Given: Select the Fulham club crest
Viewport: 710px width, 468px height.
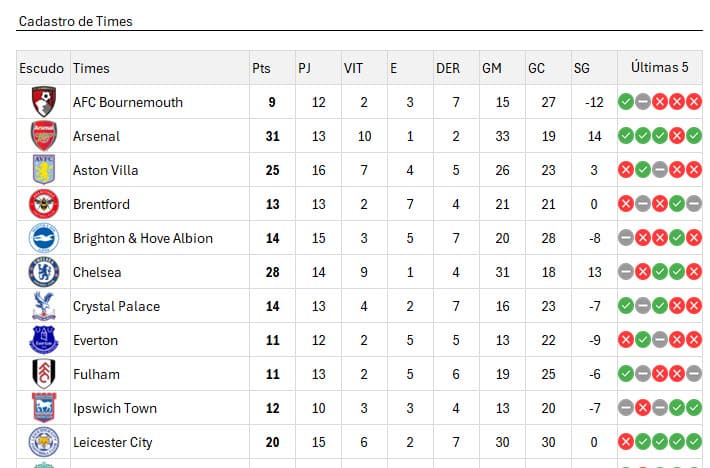Looking at the screenshot, I should (43, 374).
